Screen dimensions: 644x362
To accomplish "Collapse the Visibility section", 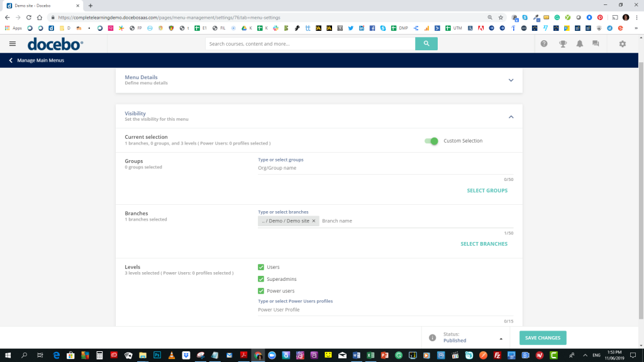I will pyautogui.click(x=511, y=116).
